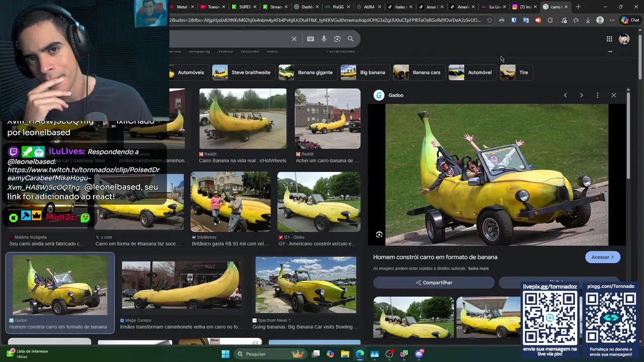Screen dimensions: 644x362
Task: Select the Steve braithwaite filter chip
Action: click(244, 72)
